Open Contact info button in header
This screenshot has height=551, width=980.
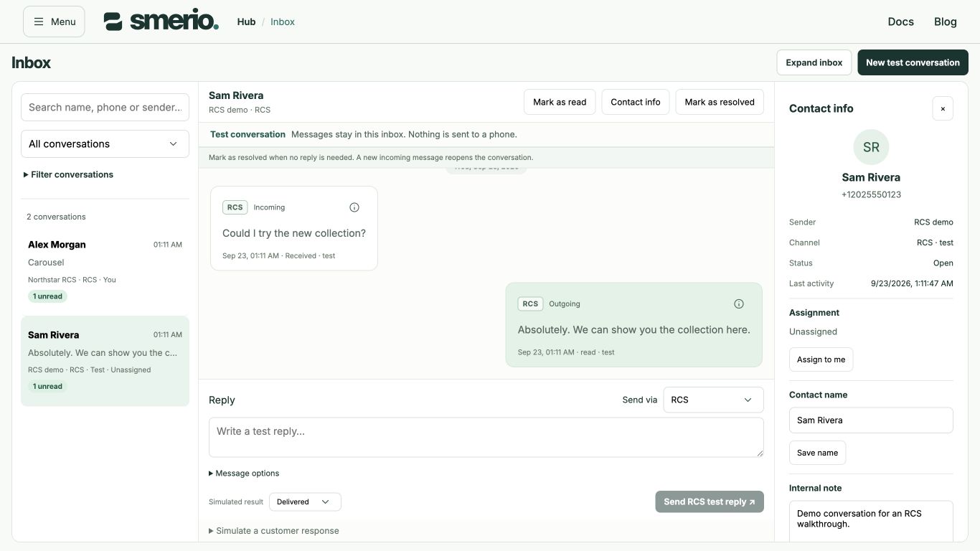coord(636,102)
